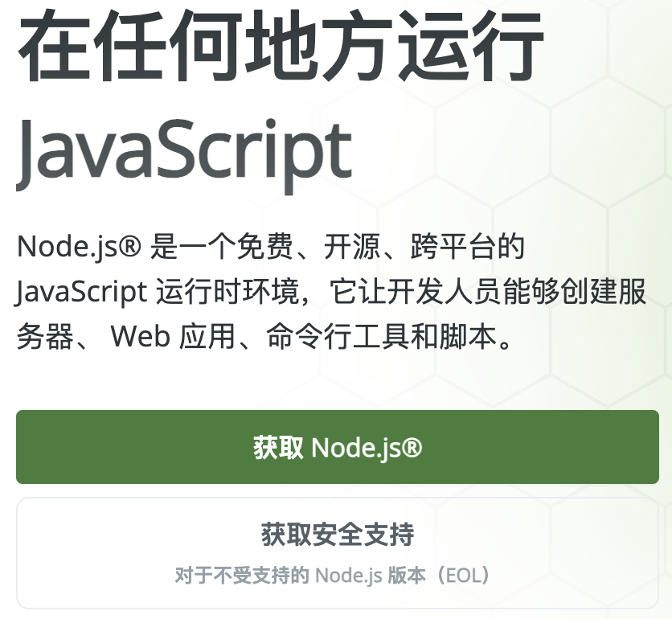Click JavaScript in the description paragraph

[80, 293]
